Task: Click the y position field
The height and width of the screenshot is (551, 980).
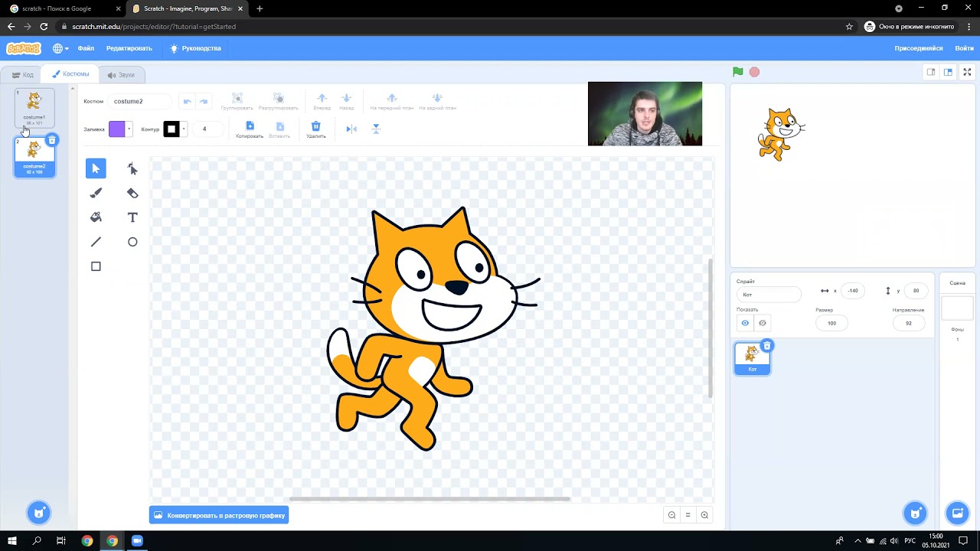Action: [916, 291]
